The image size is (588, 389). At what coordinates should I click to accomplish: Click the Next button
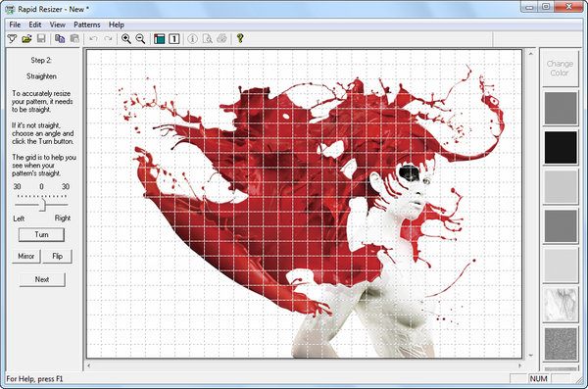coord(42,279)
